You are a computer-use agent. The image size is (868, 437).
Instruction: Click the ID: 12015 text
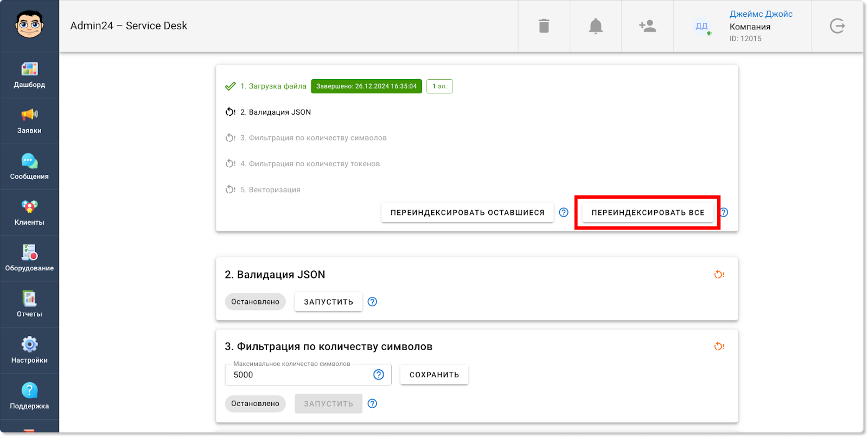(x=745, y=39)
